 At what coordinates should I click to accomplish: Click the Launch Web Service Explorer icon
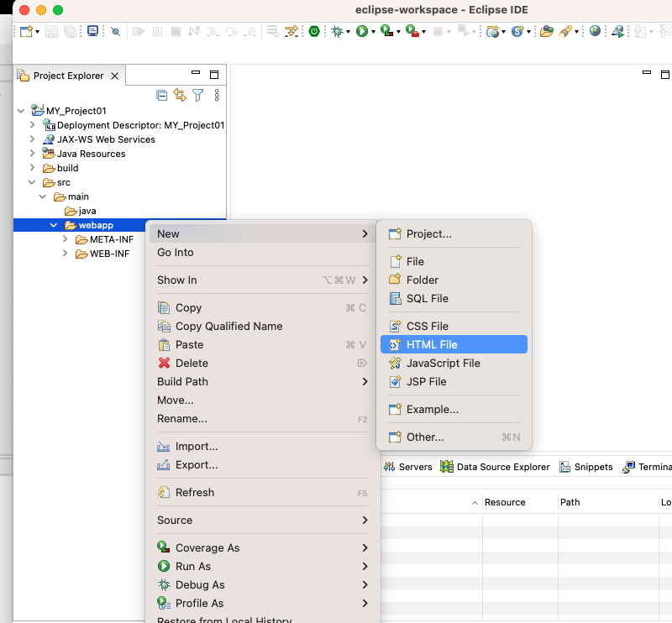(617, 31)
